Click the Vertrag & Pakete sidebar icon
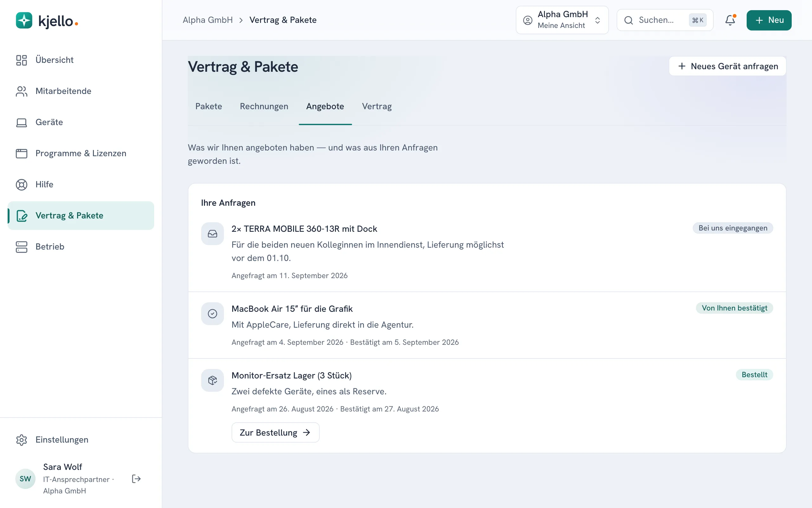This screenshot has height=508, width=812. coord(22,216)
